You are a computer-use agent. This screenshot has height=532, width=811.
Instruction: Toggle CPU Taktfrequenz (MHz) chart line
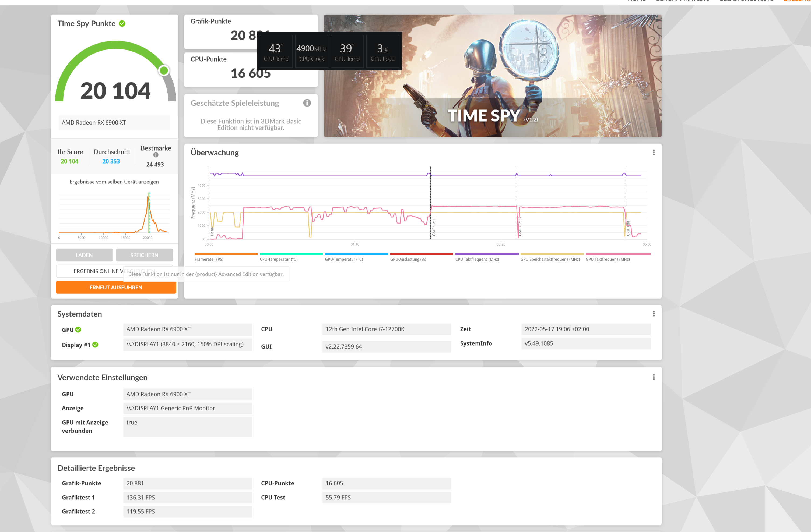click(477, 259)
